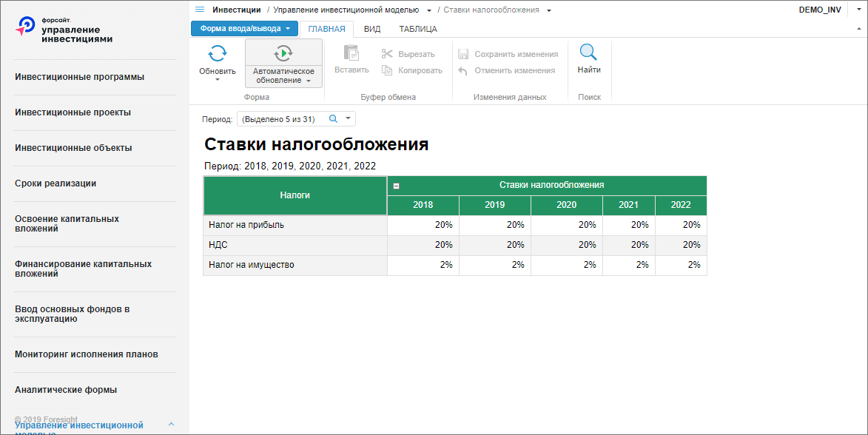Collapse Ставки налогообложения header minus box
The height and width of the screenshot is (435, 868).
coord(397,186)
